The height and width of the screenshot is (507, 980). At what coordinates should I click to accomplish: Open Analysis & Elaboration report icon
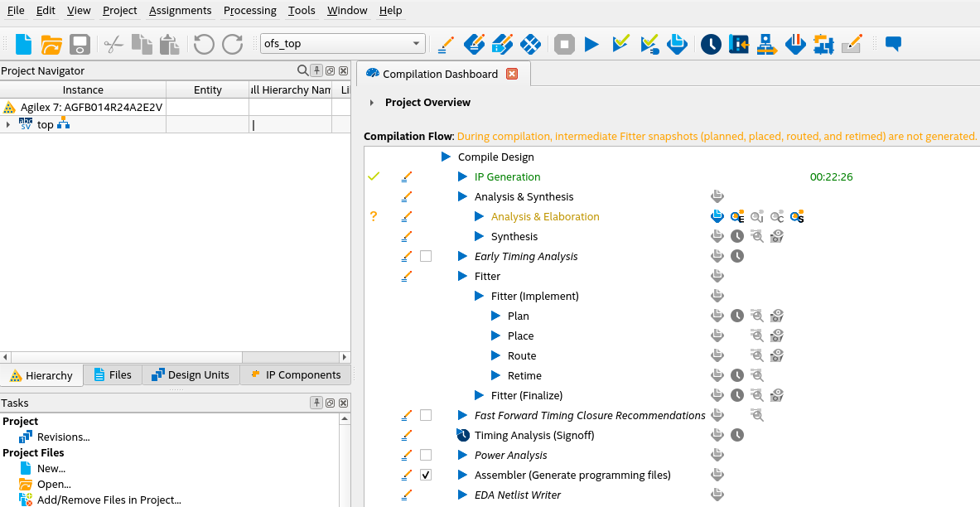pyautogui.click(x=717, y=217)
